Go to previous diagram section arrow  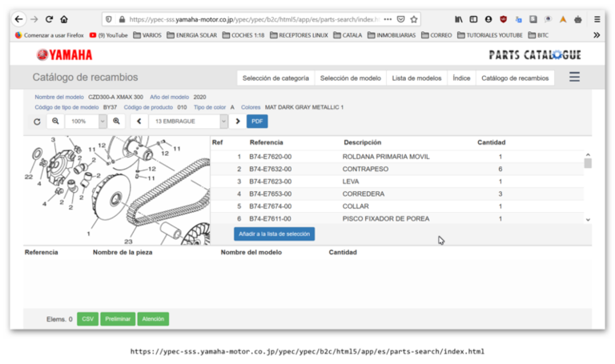[x=139, y=122]
